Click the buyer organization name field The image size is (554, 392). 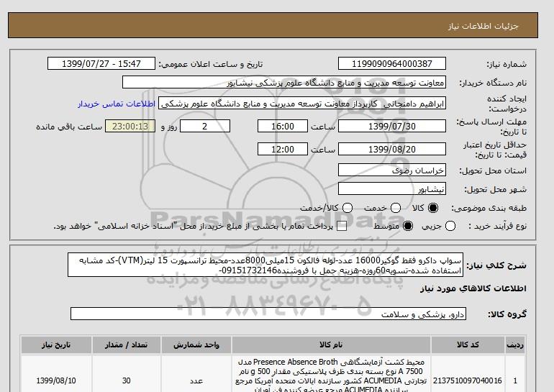pyautogui.click(x=284, y=82)
